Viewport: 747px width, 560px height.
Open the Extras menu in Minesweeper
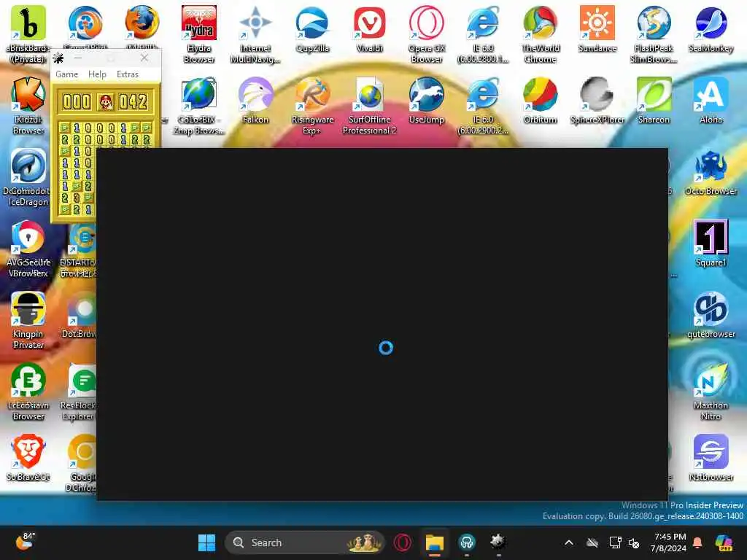(x=128, y=74)
